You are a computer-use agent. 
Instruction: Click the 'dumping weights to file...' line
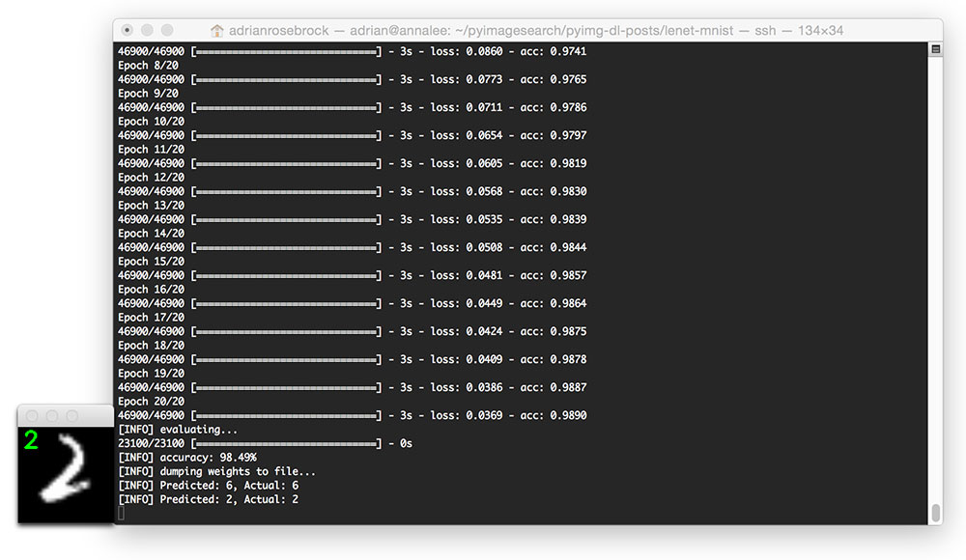pyautogui.click(x=238, y=471)
